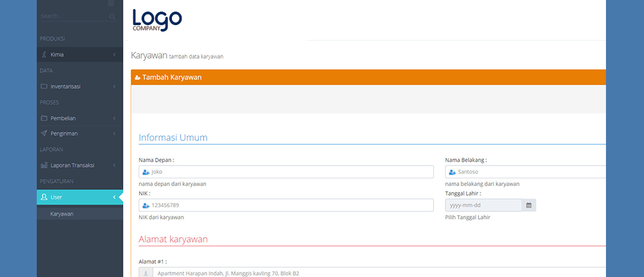Image resolution: width=644 pixels, height=277 pixels.
Task: Click the search magnifier icon
Action: 112,16
